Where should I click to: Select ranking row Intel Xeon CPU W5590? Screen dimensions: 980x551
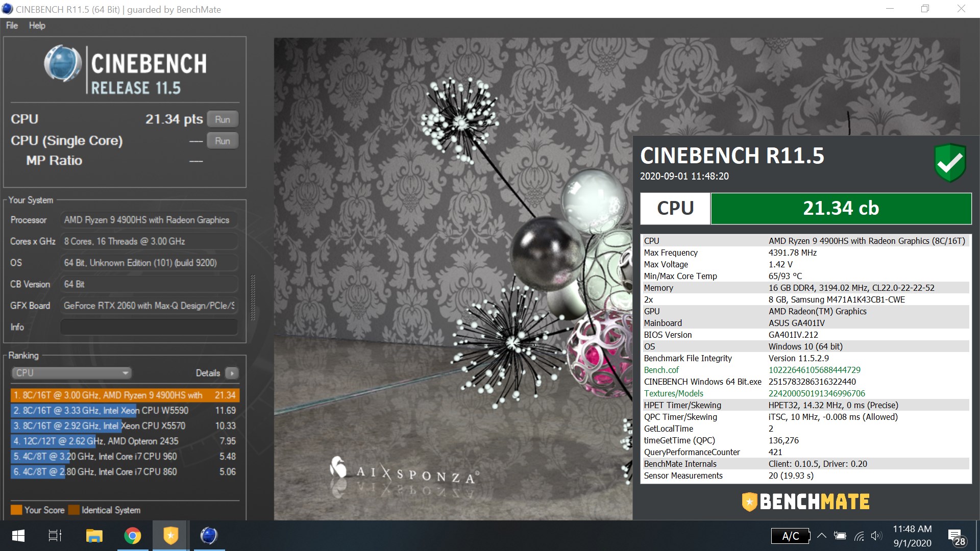click(125, 410)
